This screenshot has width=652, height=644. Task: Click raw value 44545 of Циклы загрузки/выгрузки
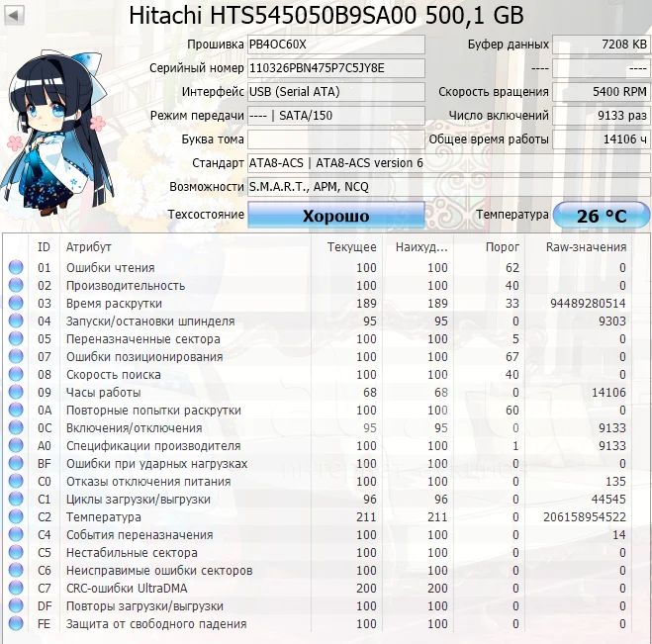[608, 499]
